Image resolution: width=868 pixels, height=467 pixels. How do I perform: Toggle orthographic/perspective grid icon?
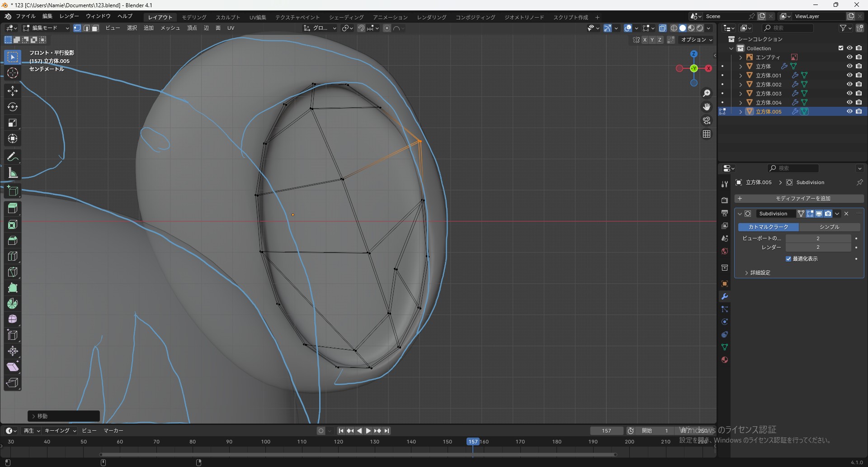click(x=707, y=134)
